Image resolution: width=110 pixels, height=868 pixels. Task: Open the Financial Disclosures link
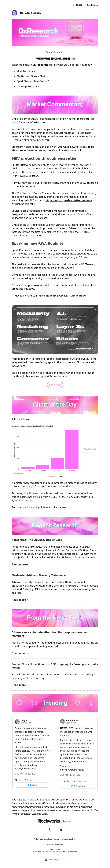coord(33,813)
